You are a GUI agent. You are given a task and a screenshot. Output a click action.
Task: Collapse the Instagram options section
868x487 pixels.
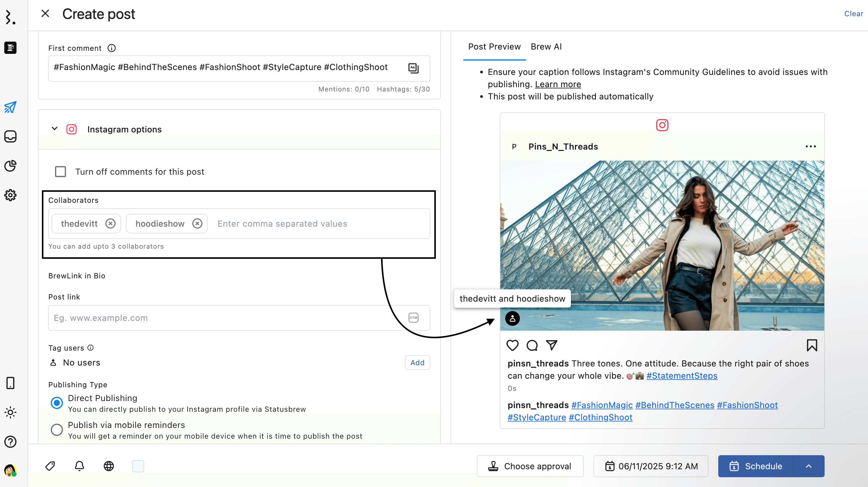55,129
